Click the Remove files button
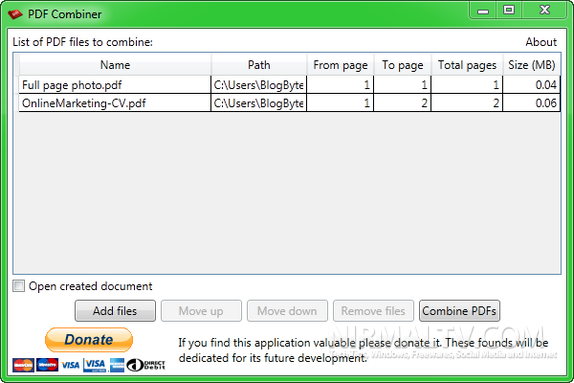Viewport: 574px width, 383px height. tap(373, 311)
